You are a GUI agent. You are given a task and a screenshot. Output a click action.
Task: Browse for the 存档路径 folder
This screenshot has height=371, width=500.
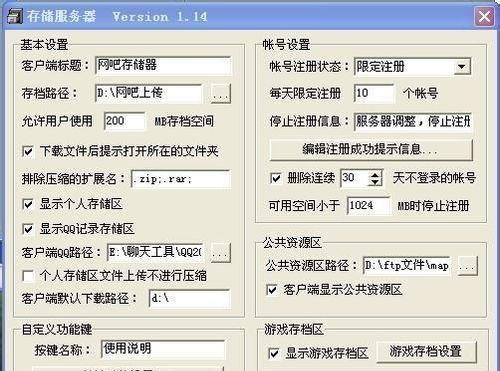click(x=221, y=94)
